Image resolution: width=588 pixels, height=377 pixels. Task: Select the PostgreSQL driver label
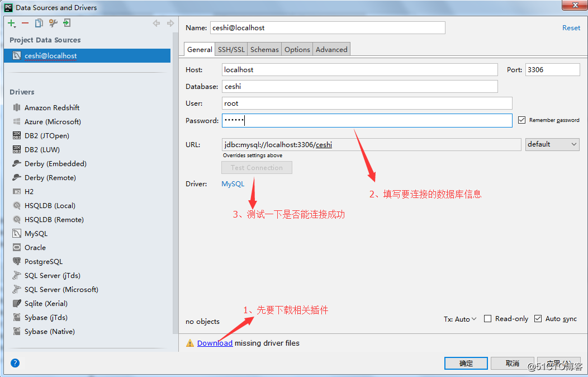(x=44, y=261)
